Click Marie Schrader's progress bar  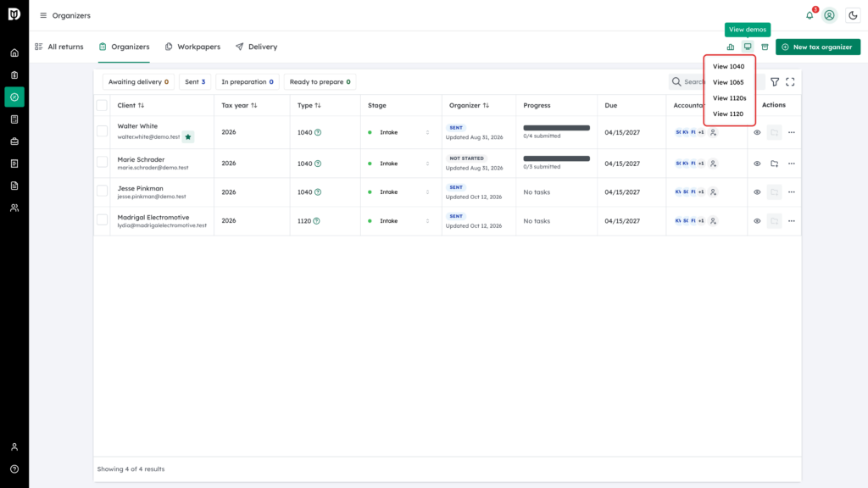[556, 158]
